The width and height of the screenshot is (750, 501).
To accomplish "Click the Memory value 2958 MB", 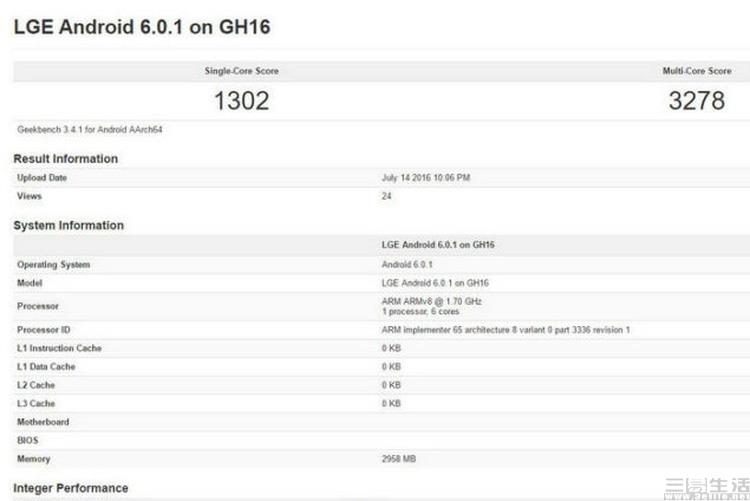I will pos(400,459).
